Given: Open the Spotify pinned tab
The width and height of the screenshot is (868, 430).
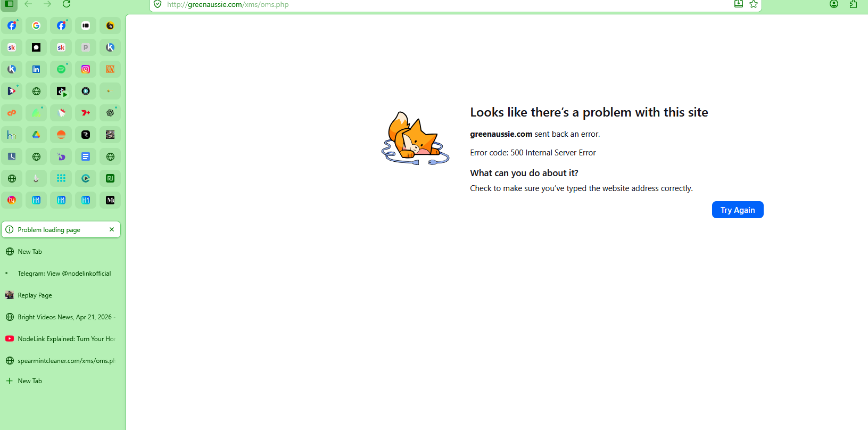Looking at the screenshot, I should [x=61, y=69].
